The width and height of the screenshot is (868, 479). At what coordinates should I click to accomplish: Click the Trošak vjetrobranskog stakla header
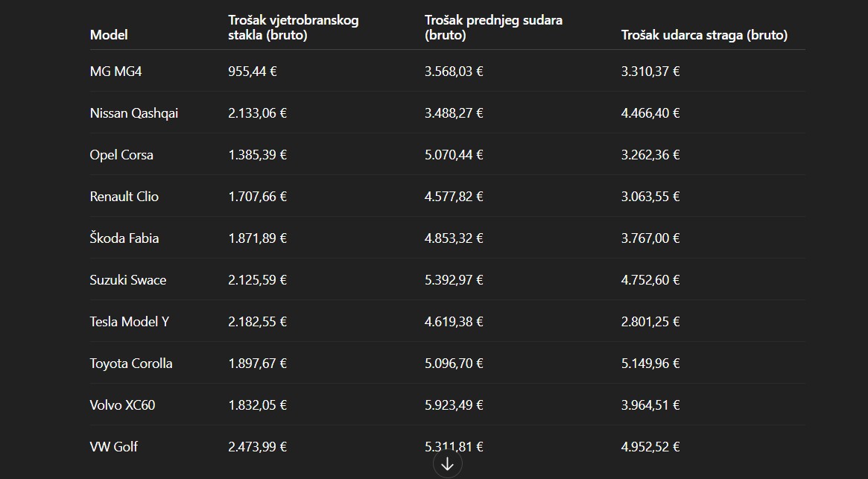(292, 26)
